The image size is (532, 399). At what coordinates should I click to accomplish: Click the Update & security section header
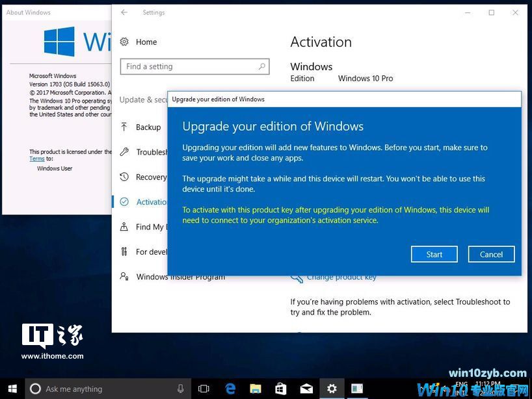(x=143, y=99)
